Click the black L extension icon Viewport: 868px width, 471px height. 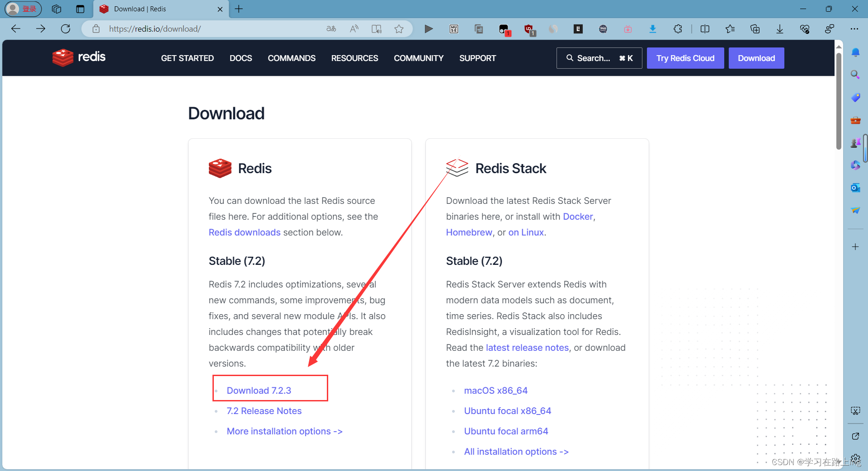(578, 29)
